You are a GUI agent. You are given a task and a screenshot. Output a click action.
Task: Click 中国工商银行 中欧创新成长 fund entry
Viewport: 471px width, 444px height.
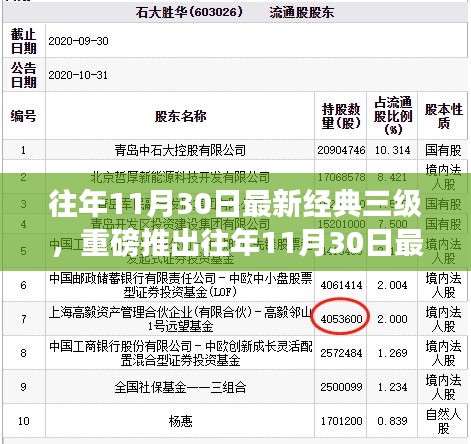point(180,353)
